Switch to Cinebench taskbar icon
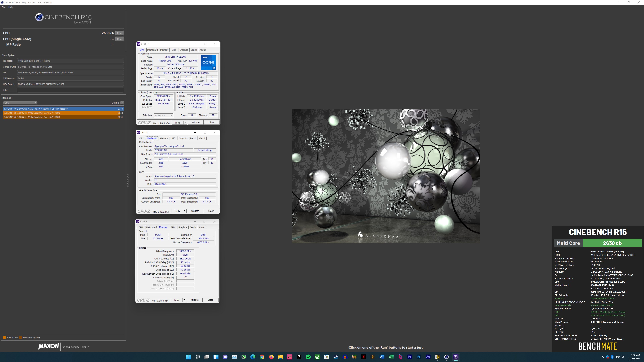Image resolution: width=644 pixels, height=362 pixels. [446, 357]
